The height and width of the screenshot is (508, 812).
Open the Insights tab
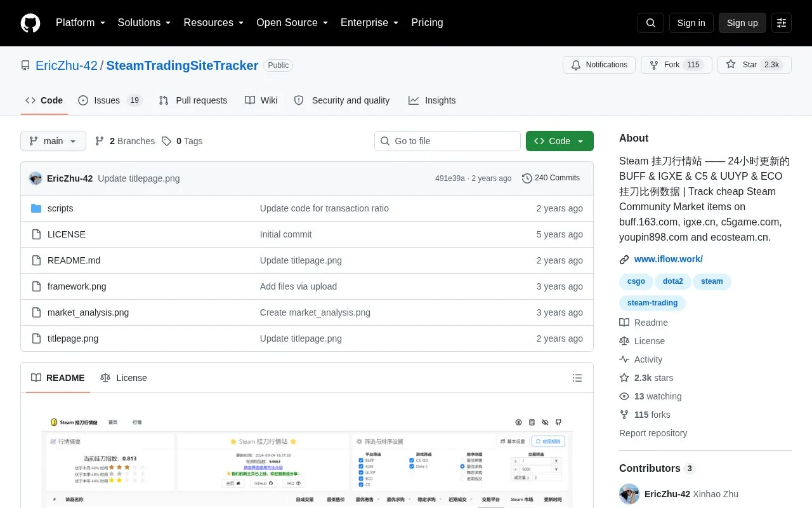pyautogui.click(x=432, y=100)
